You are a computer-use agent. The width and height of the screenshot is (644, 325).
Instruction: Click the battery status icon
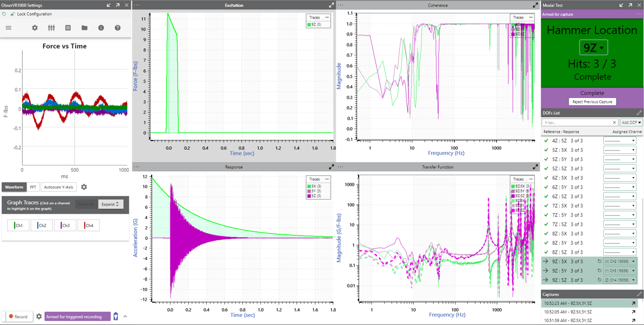point(116,316)
